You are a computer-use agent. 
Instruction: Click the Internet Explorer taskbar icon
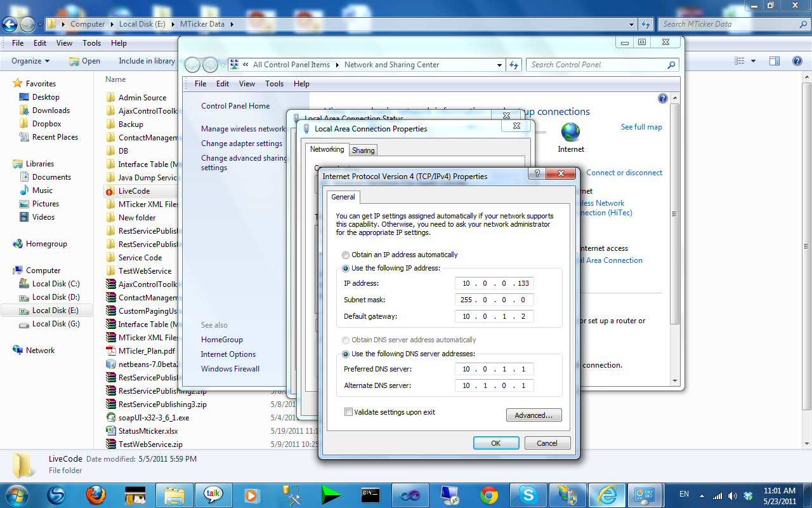click(606, 494)
